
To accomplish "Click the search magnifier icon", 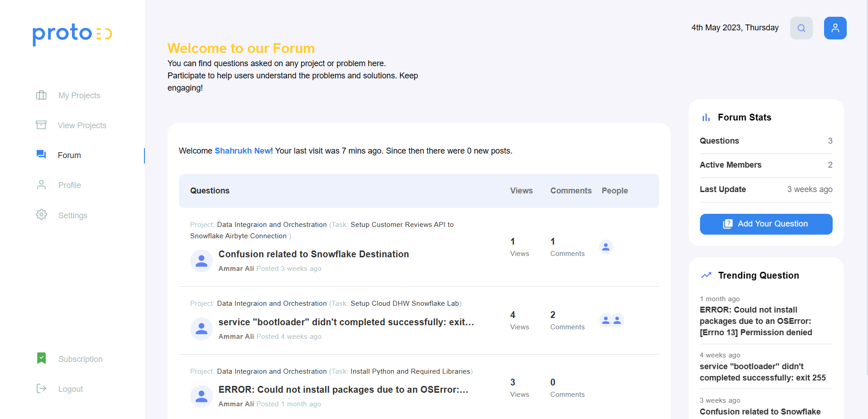I will pyautogui.click(x=801, y=28).
